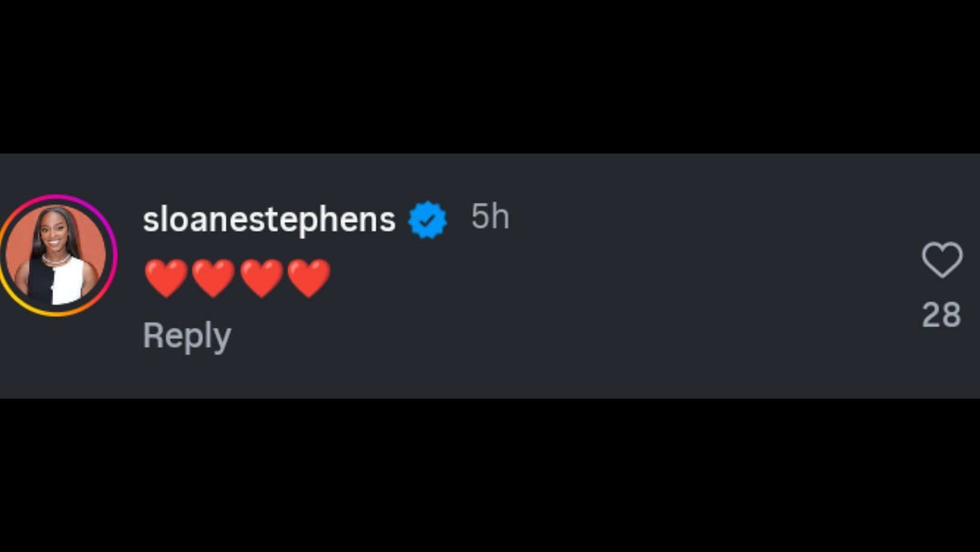This screenshot has width=980, height=552.
Task: Open the sloanestephens username link
Action: click(269, 219)
